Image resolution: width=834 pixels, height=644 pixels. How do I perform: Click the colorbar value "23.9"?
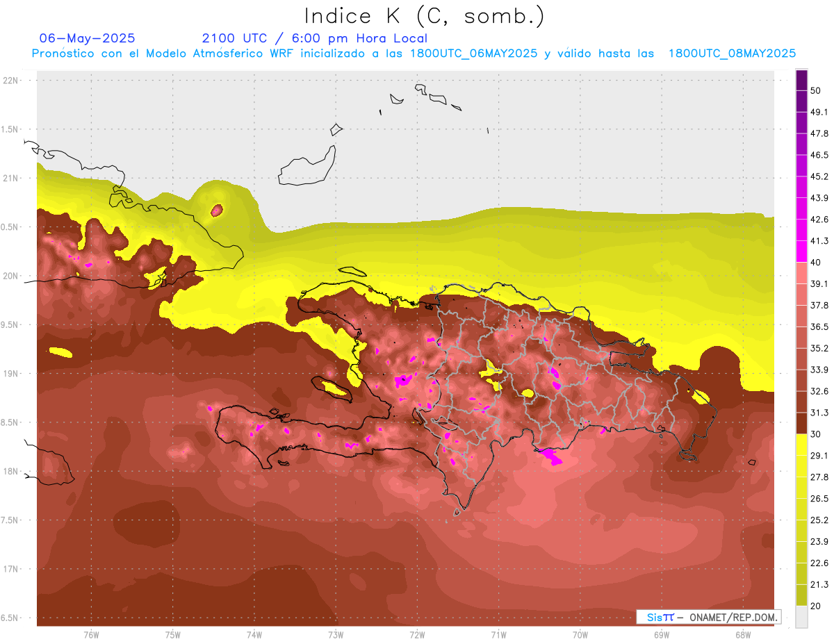click(x=819, y=542)
